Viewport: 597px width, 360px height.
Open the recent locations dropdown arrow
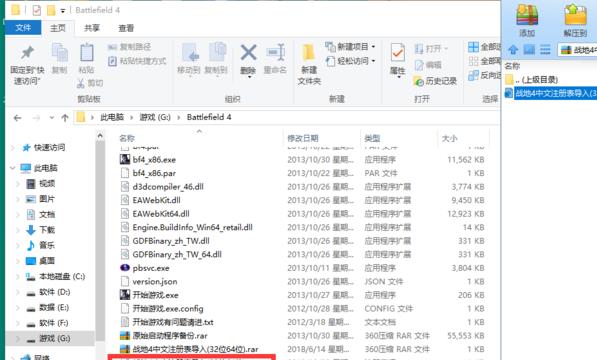52,118
